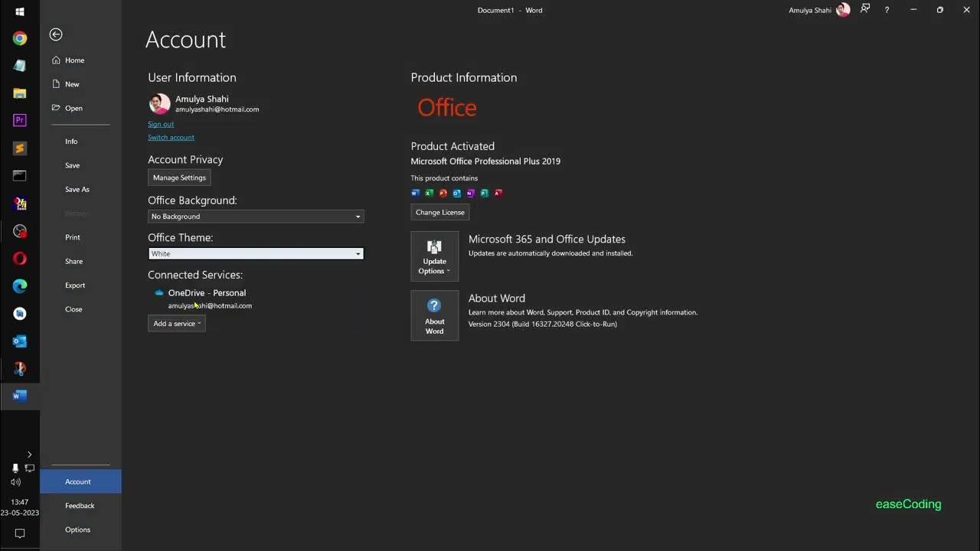Open Sublime Text from the taskbar
This screenshot has height=551, width=980.
pos(20,148)
